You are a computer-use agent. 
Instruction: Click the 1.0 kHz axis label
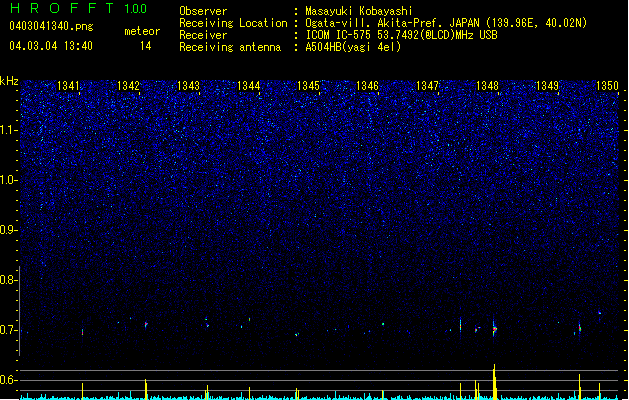click(x=9, y=180)
